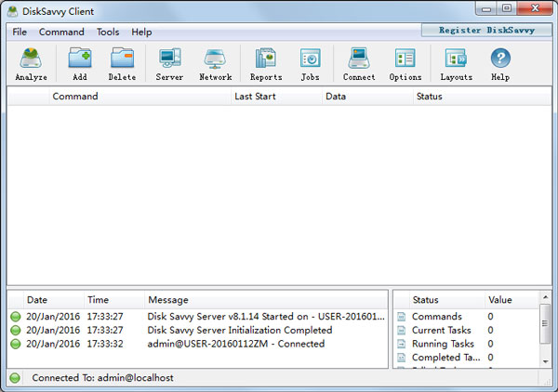Click the 17:33:32 time entry

pos(105,344)
